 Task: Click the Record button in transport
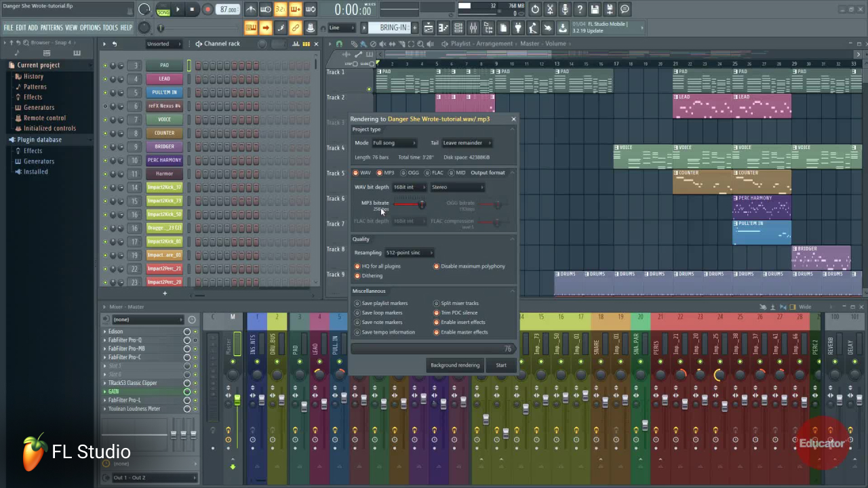point(208,9)
